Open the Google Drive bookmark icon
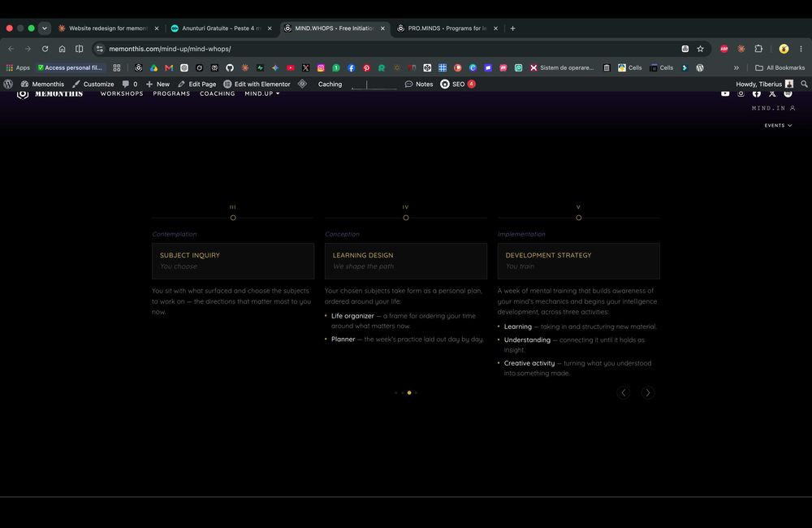Image resolution: width=812 pixels, height=528 pixels. 153,68
